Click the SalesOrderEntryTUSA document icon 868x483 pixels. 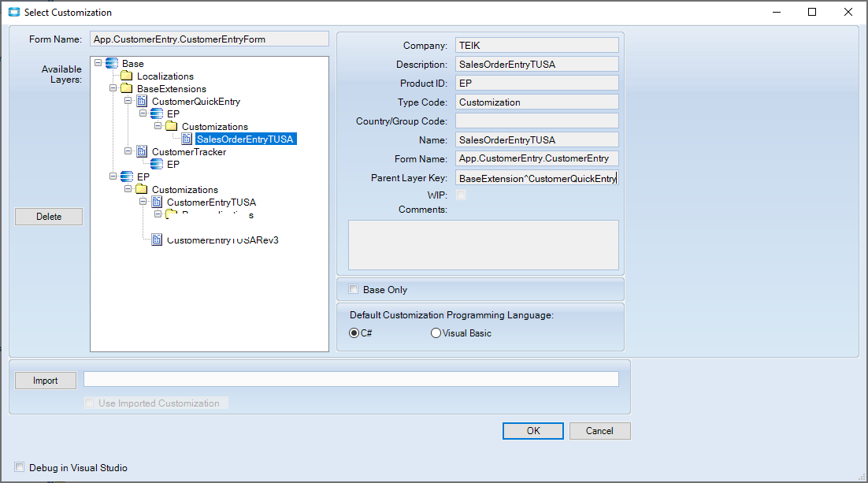click(187, 139)
